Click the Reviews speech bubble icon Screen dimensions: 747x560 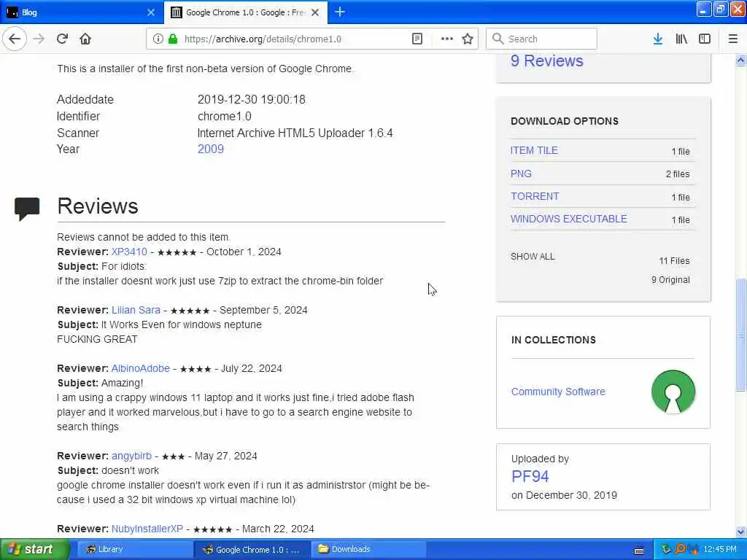tap(27, 209)
